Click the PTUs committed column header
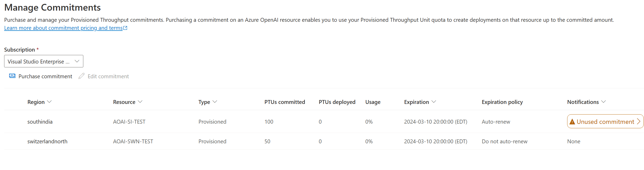 click(x=285, y=102)
